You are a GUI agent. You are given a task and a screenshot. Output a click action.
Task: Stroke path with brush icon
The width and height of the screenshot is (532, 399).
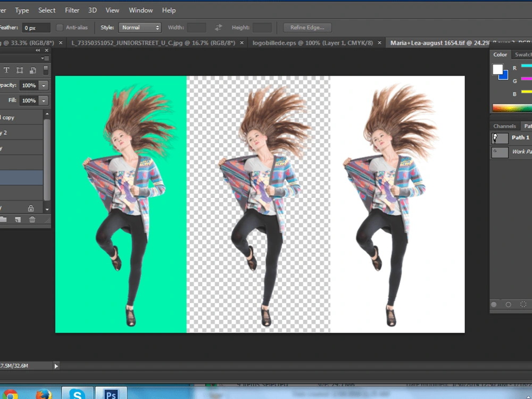508,305
